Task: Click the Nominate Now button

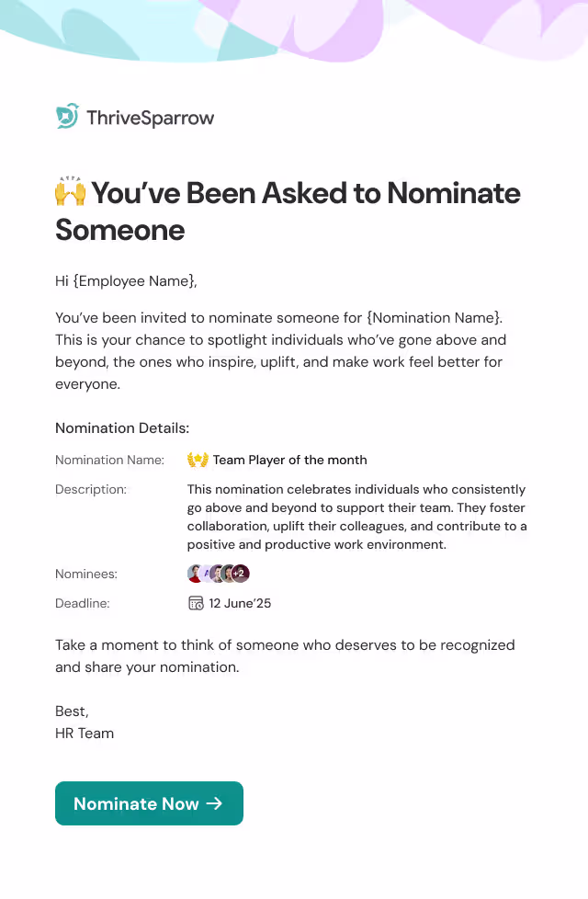Action: pyautogui.click(x=149, y=802)
